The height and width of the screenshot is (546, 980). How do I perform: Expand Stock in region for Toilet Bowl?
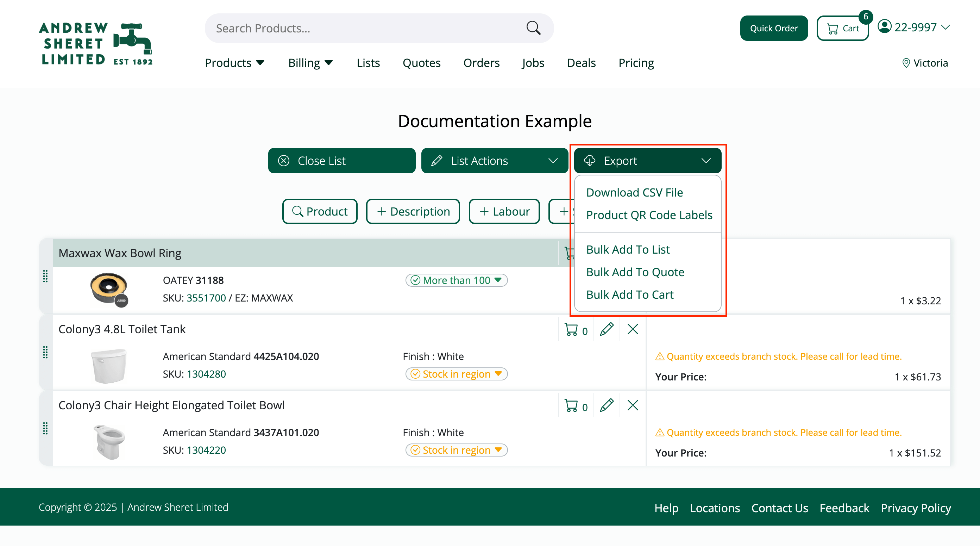[457, 450]
